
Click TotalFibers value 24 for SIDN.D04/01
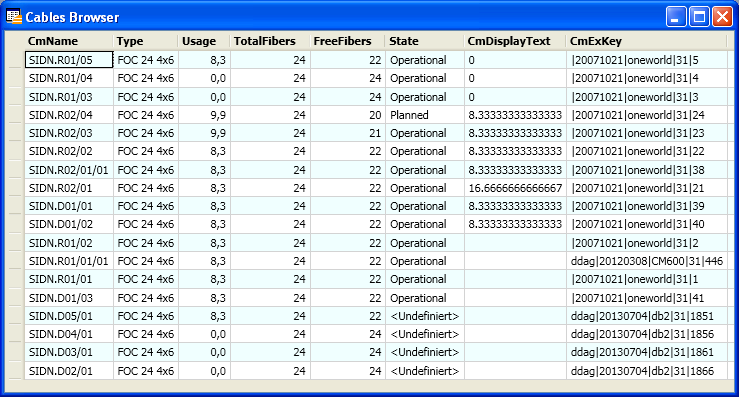[270, 334]
